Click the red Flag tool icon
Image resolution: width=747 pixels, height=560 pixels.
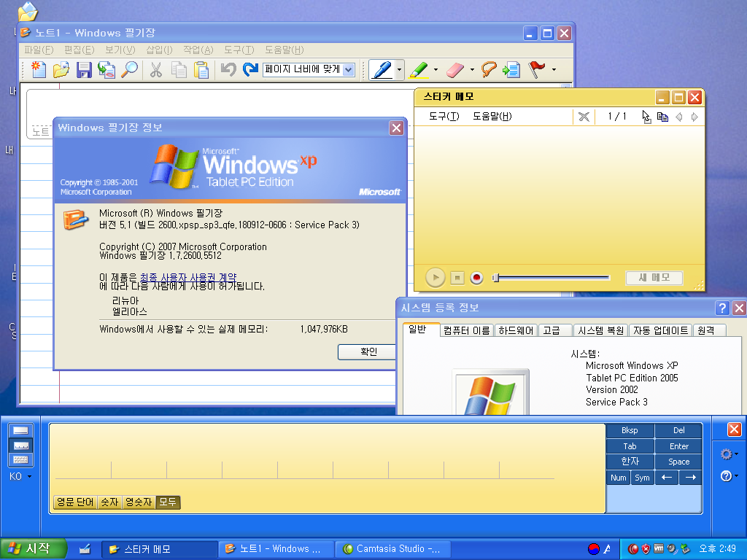coord(537,69)
